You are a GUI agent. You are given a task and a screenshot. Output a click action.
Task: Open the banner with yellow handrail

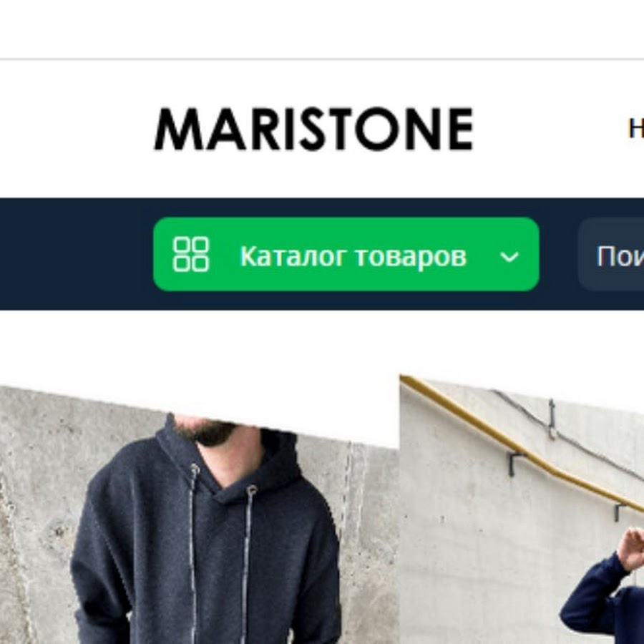click(x=522, y=509)
